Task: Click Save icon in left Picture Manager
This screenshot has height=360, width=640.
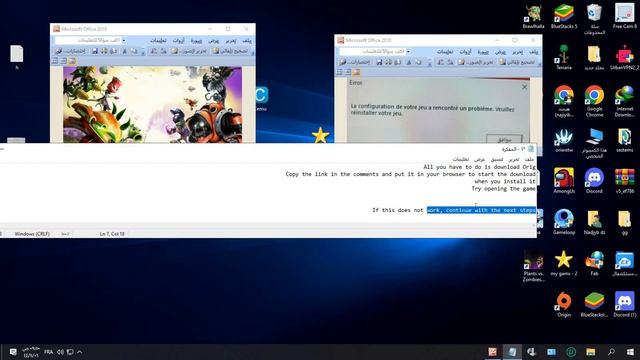Action: point(95,51)
